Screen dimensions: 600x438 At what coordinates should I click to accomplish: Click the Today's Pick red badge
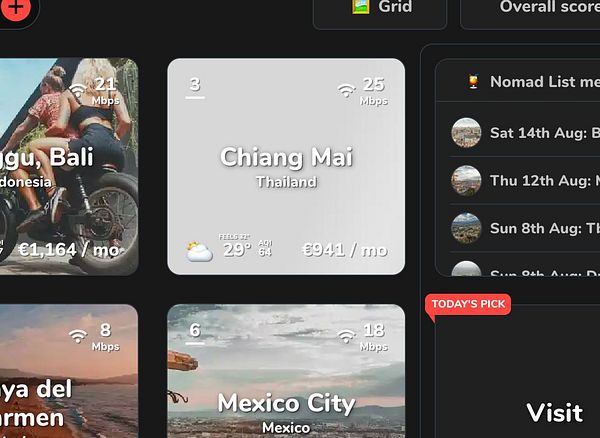pyautogui.click(x=468, y=304)
